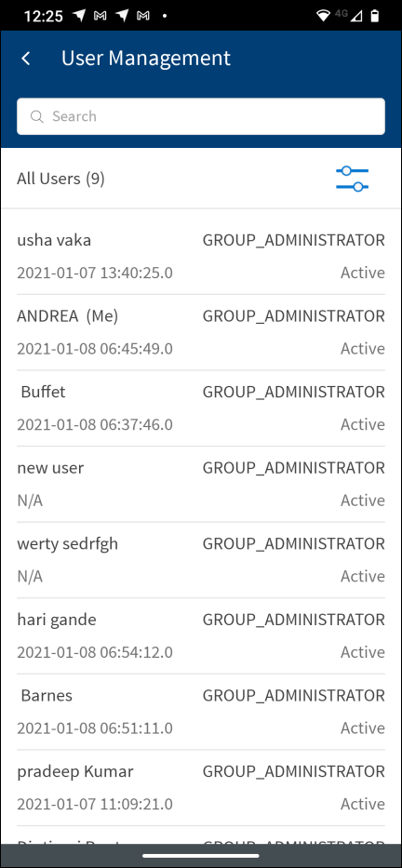Tap the 4G signal strength icon
The image size is (402, 868).
[349, 16]
